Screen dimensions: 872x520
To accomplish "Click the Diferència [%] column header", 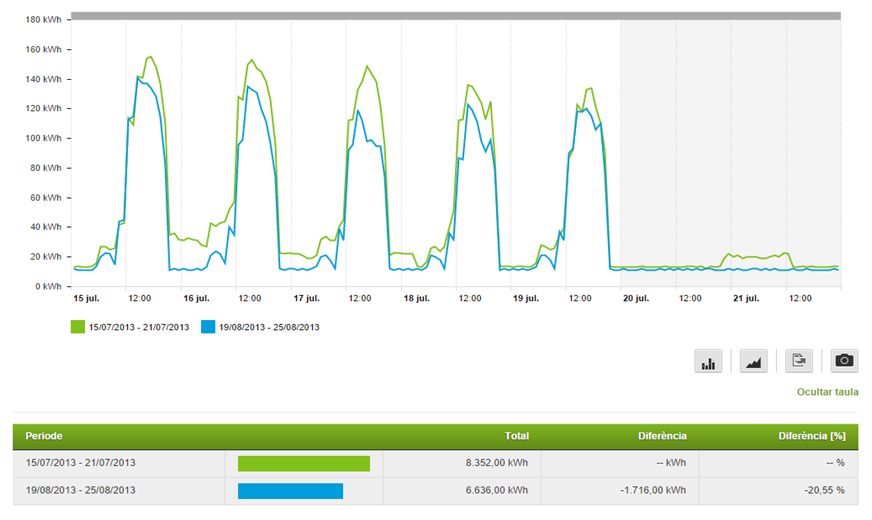I will click(811, 436).
